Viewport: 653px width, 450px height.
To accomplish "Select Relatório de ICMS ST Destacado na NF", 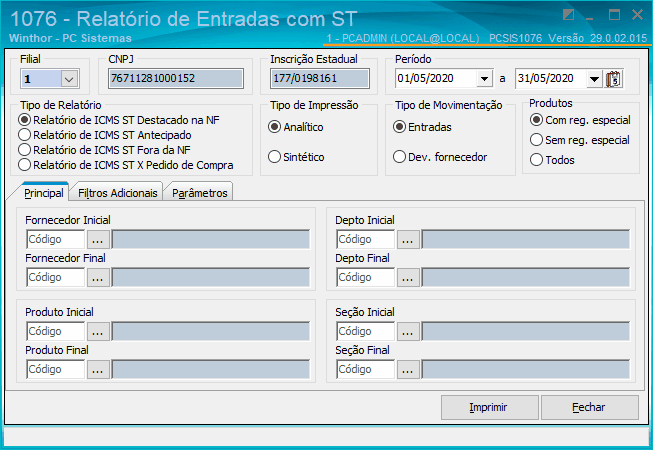I will [119, 120].
